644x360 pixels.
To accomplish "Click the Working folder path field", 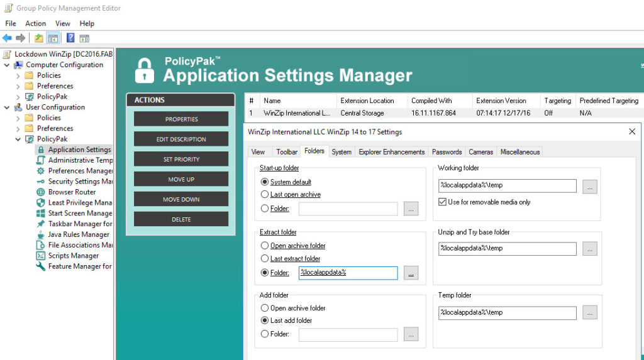I will 508,185.
